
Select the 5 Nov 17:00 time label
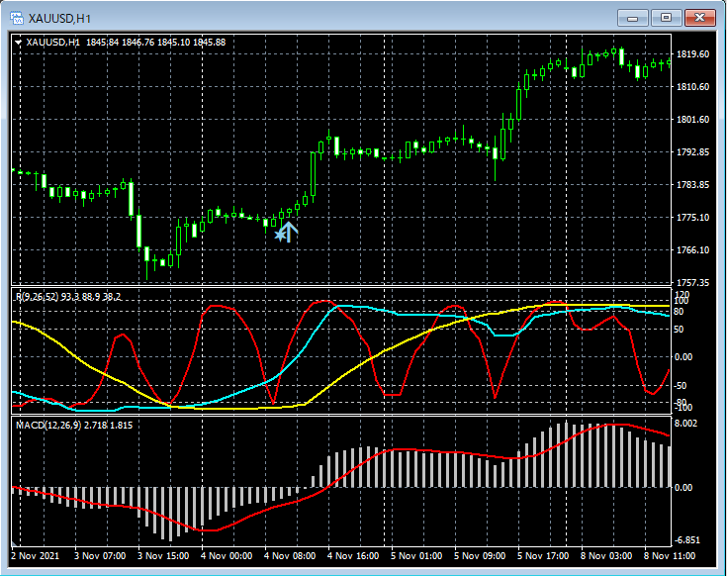click(543, 557)
